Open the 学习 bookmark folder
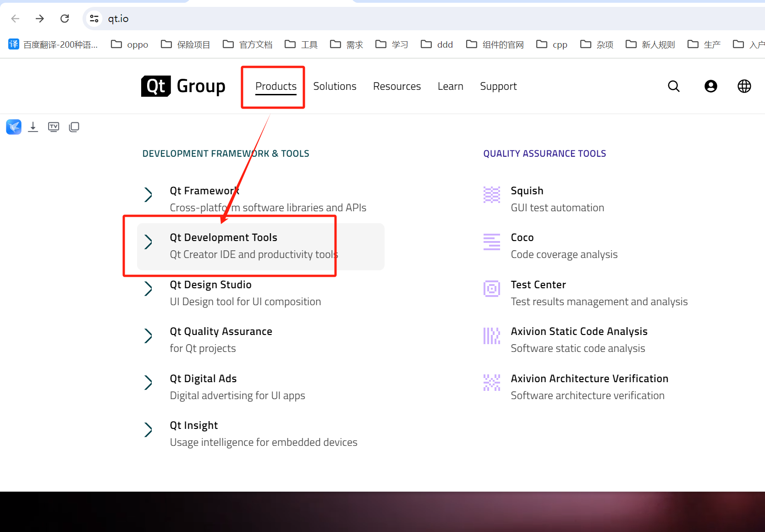 (392, 44)
